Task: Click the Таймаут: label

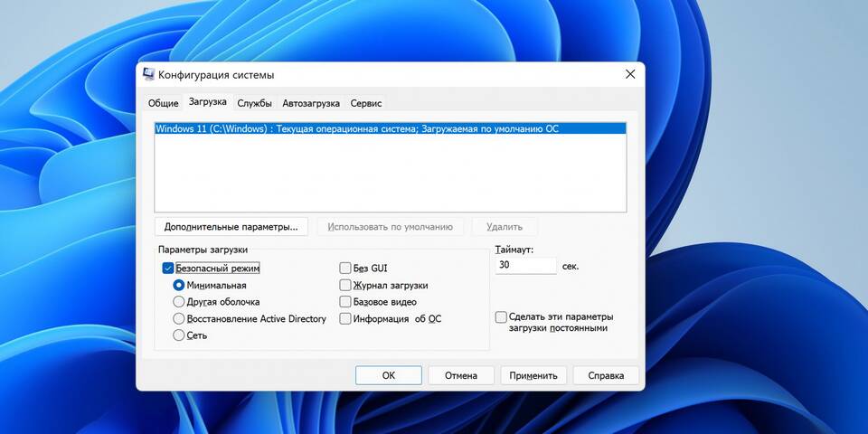Action: (514, 250)
